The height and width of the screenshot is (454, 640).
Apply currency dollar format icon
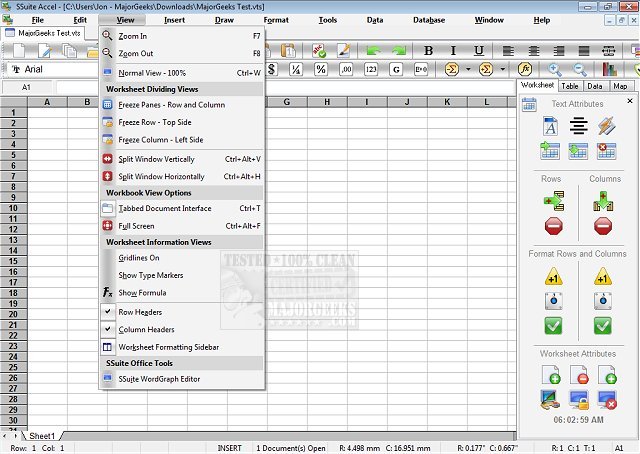272,69
